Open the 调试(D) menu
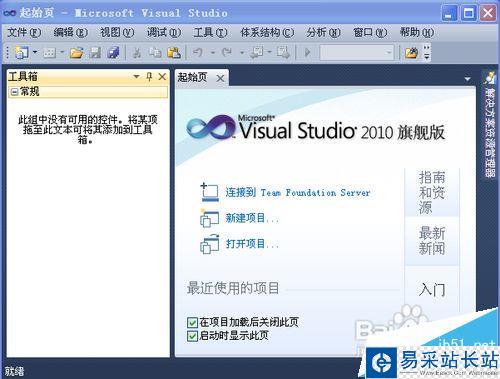This screenshot has height=379, width=500. click(164, 33)
